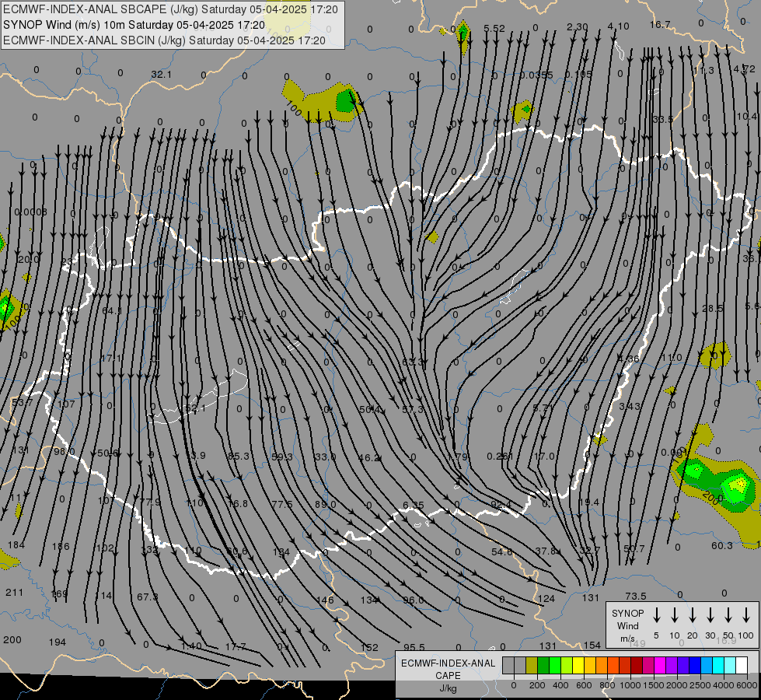Click the 77.5 grid value
The height and width of the screenshot is (700, 761).
click(282, 505)
